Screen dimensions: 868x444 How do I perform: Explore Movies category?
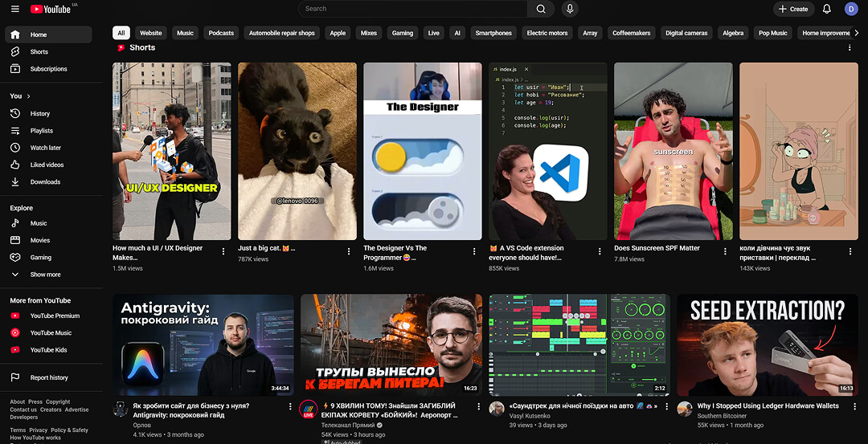[48, 240]
